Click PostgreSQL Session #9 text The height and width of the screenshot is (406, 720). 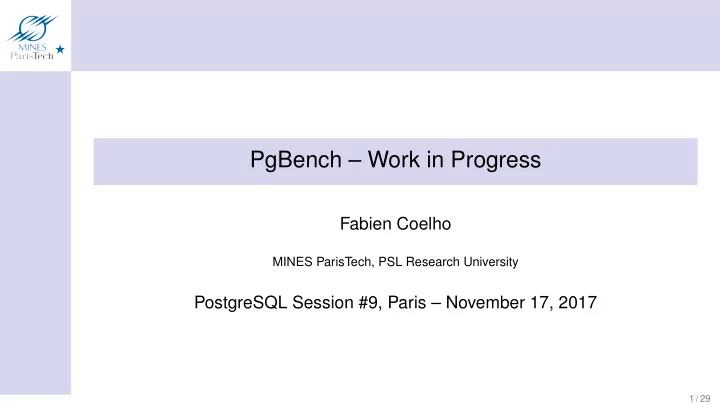287,303
